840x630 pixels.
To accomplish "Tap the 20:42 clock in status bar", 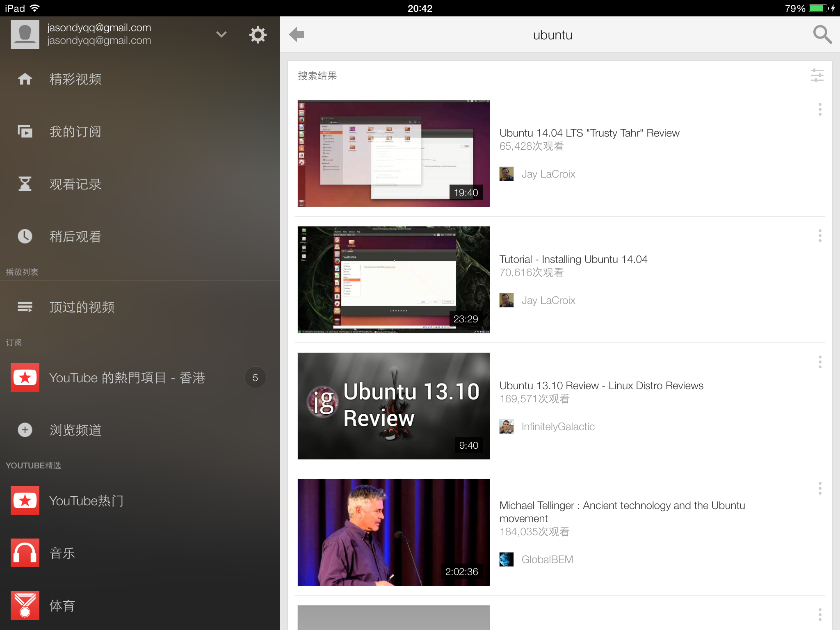I will (x=420, y=8).
